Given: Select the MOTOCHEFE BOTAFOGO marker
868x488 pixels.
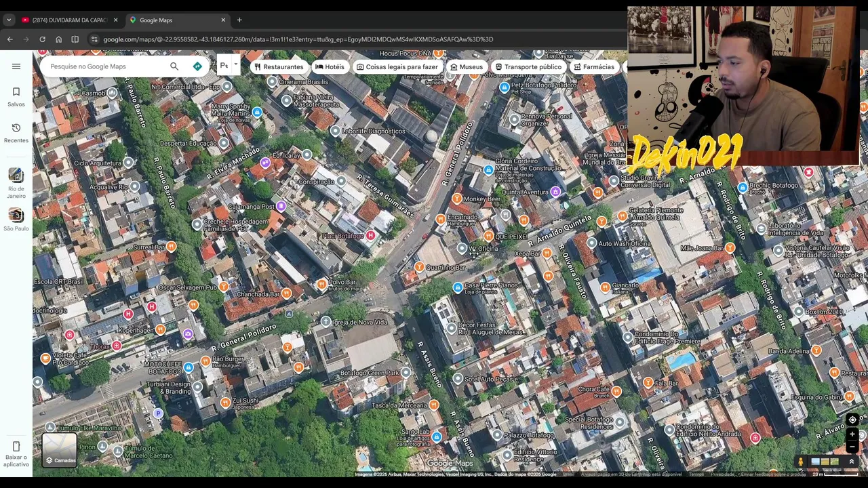Looking at the screenshot, I should (x=188, y=367).
